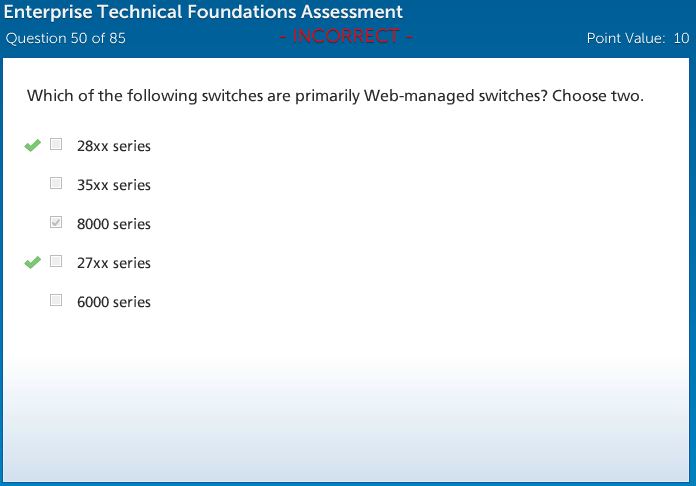The height and width of the screenshot is (486, 696).
Task: Select the '8000 series' answer label
Action: (113, 224)
